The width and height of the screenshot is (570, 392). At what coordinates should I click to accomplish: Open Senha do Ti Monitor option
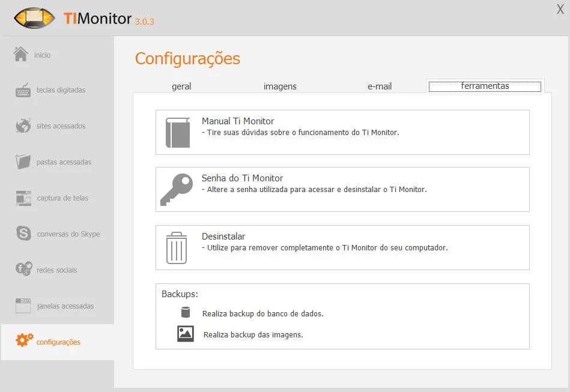coord(242,178)
